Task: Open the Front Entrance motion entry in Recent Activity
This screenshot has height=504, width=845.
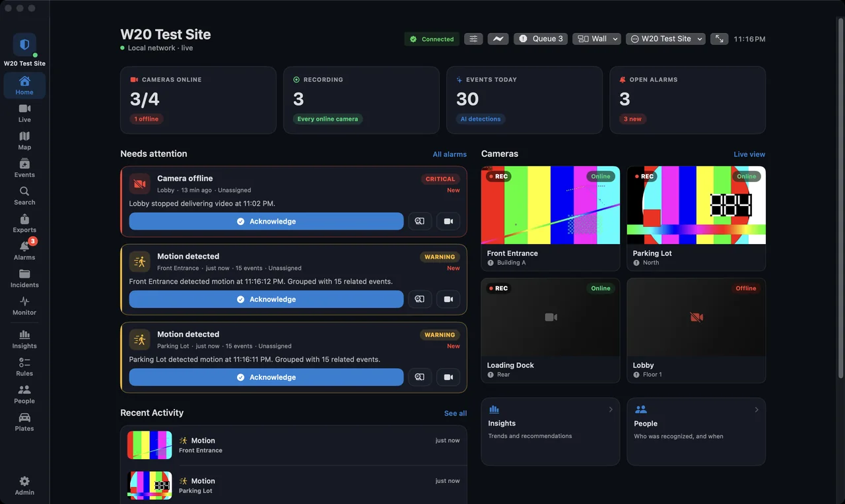Action: 294,445
